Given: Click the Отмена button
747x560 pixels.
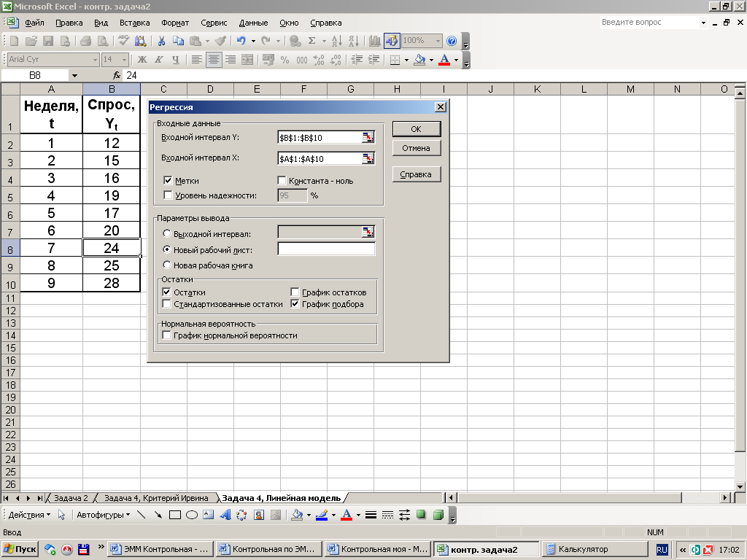Looking at the screenshot, I should click(x=416, y=148).
